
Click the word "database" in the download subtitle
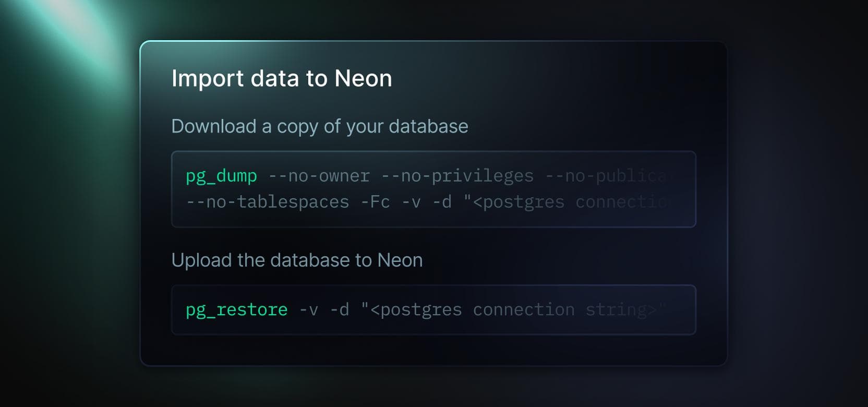tap(428, 126)
